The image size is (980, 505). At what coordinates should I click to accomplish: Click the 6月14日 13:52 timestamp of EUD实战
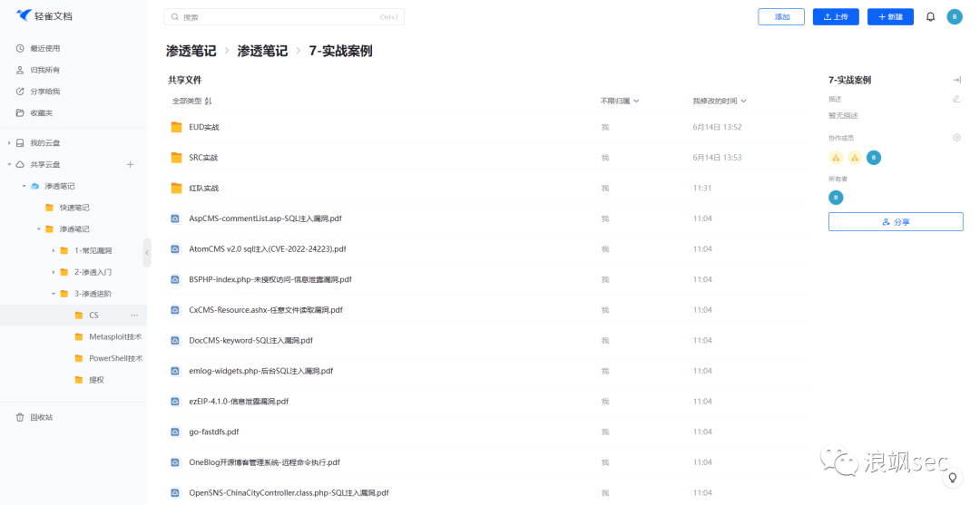pyautogui.click(x=717, y=127)
